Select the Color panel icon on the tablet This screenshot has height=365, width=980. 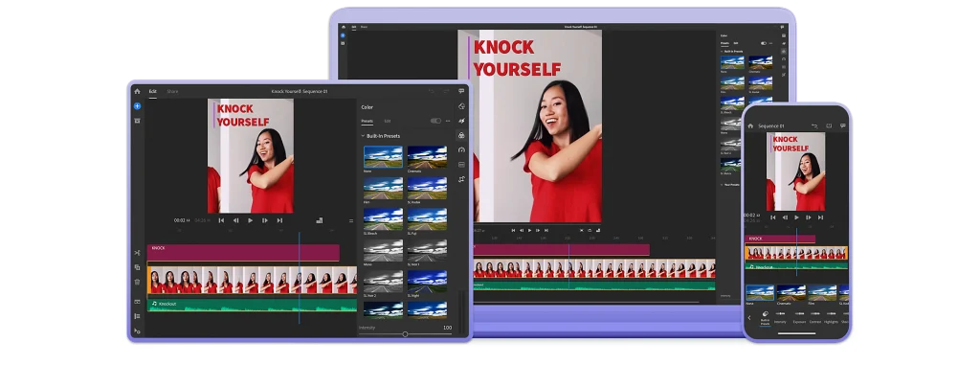461,135
